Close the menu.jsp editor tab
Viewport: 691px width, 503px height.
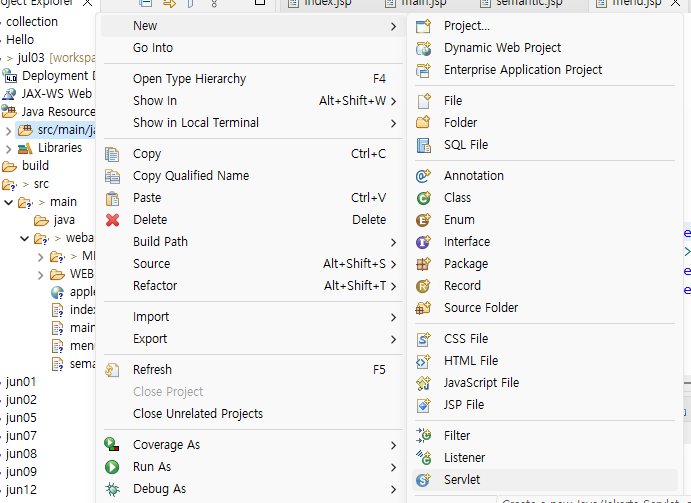[675, 3]
